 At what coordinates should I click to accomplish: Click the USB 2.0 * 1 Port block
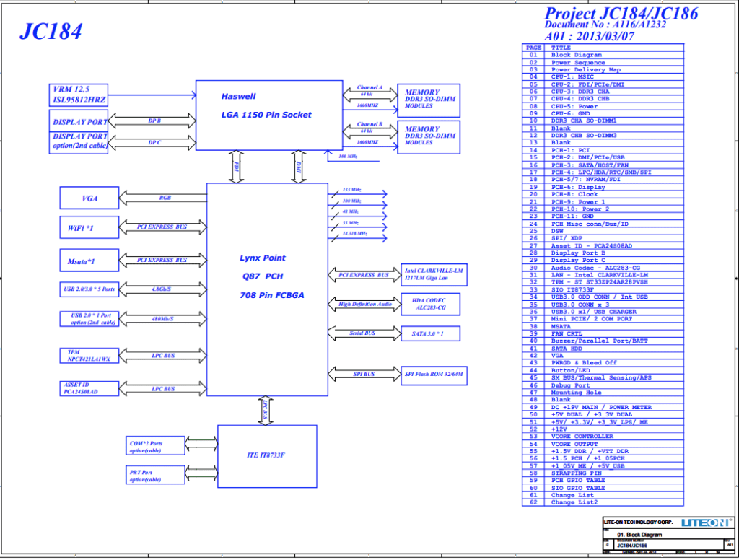click(x=89, y=319)
